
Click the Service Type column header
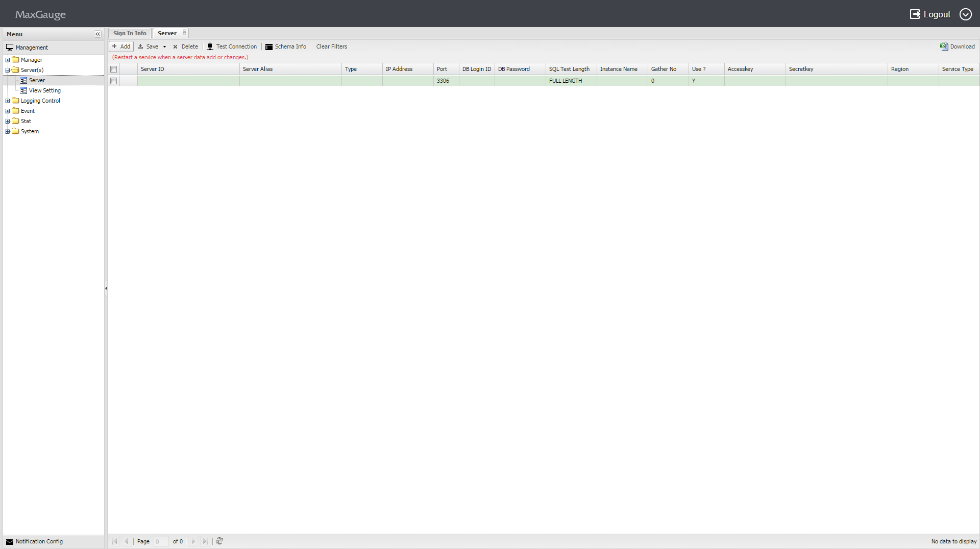point(959,69)
